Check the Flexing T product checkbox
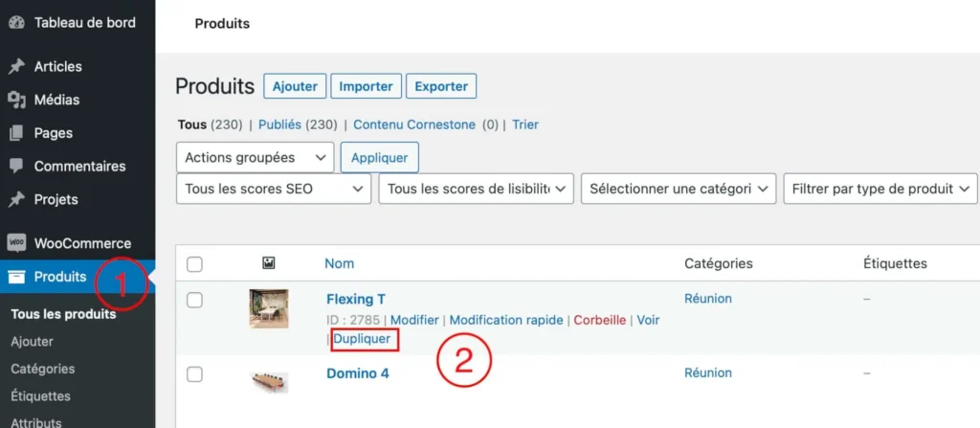Screen dimensions: 980x428 (195, 301)
